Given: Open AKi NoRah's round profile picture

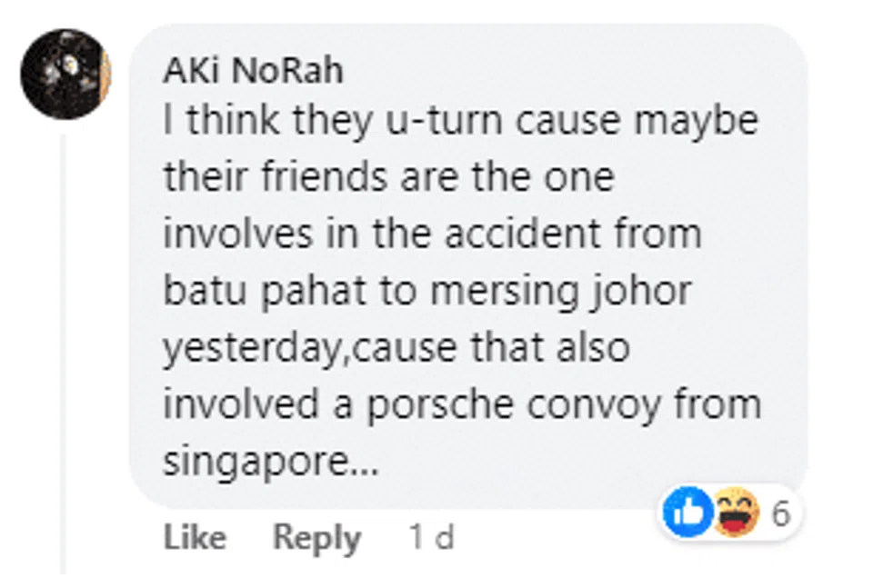Looking at the screenshot, I should coord(65,74).
